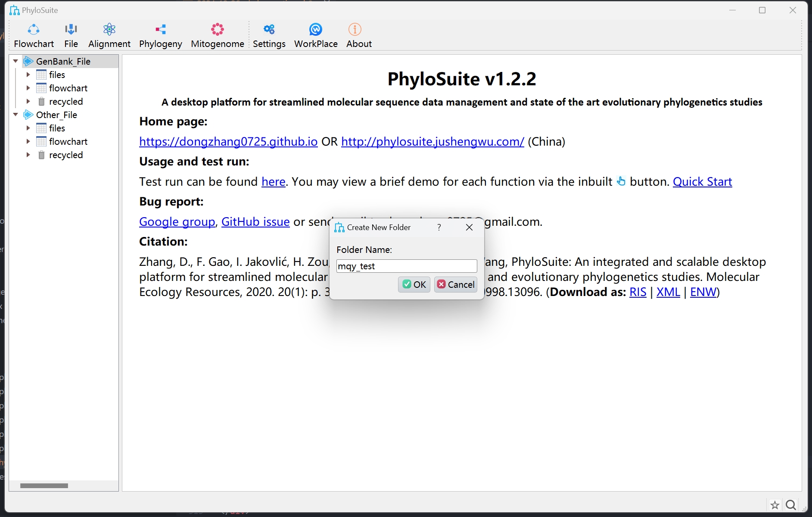Cancel the Create New Folder dialog
The width and height of the screenshot is (812, 517).
click(456, 284)
